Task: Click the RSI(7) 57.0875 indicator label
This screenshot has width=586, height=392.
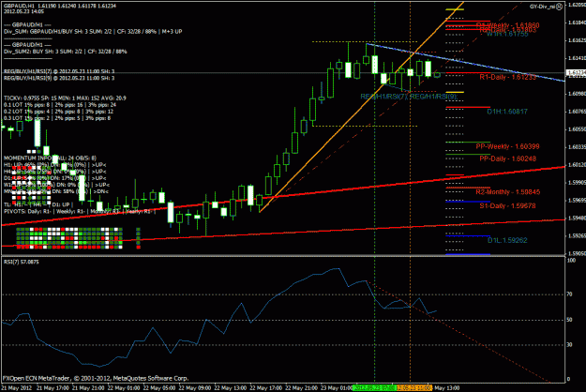Action: tap(22, 262)
